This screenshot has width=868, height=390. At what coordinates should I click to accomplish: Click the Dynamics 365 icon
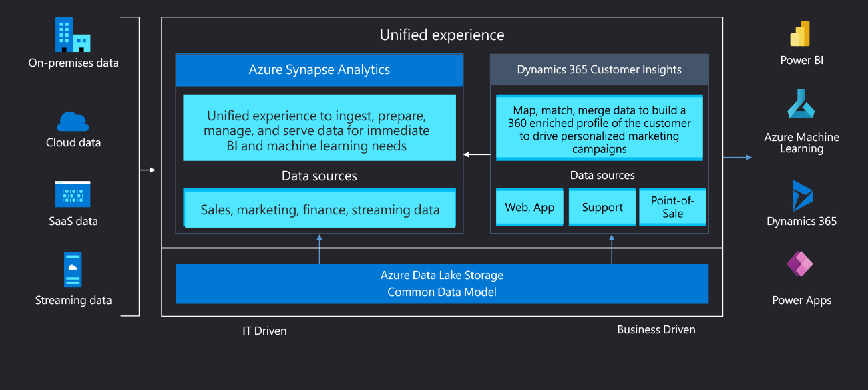click(801, 196)
